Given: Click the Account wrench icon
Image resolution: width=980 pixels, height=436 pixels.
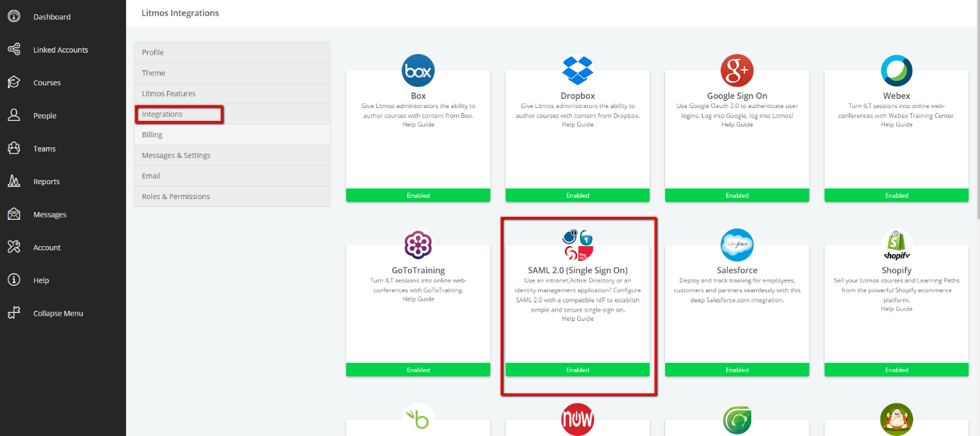Looking at the screenshot, I should pos(14,248).
